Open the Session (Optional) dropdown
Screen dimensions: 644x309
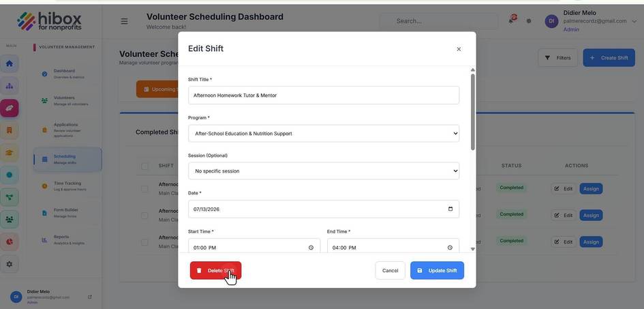324,171
